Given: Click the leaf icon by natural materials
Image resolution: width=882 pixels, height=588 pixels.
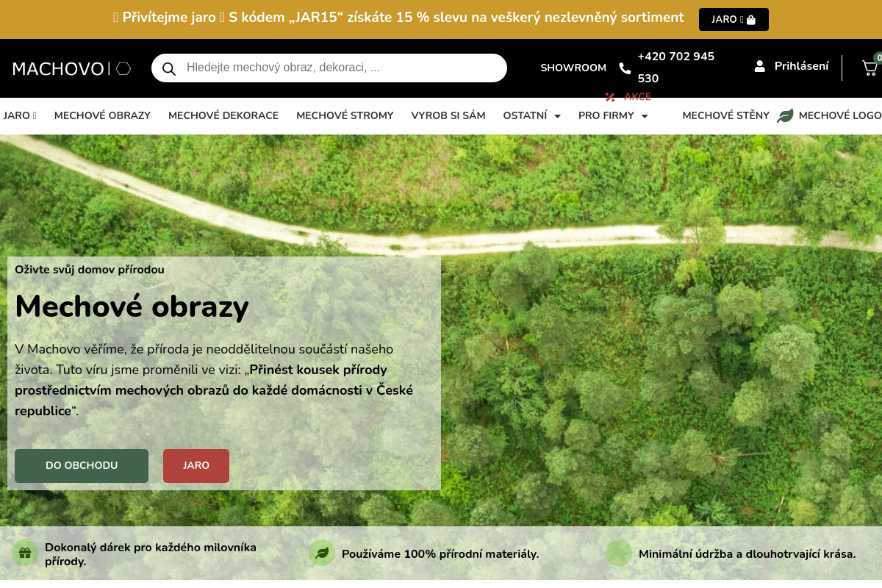Looking at the screenshot, I should pyautogui.click(x=322, y=553).
